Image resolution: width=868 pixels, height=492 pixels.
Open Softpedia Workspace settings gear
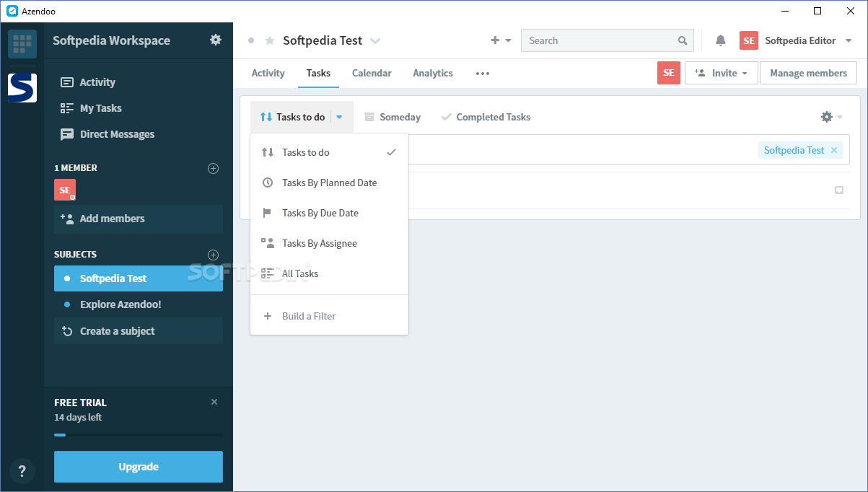[216, 40]
